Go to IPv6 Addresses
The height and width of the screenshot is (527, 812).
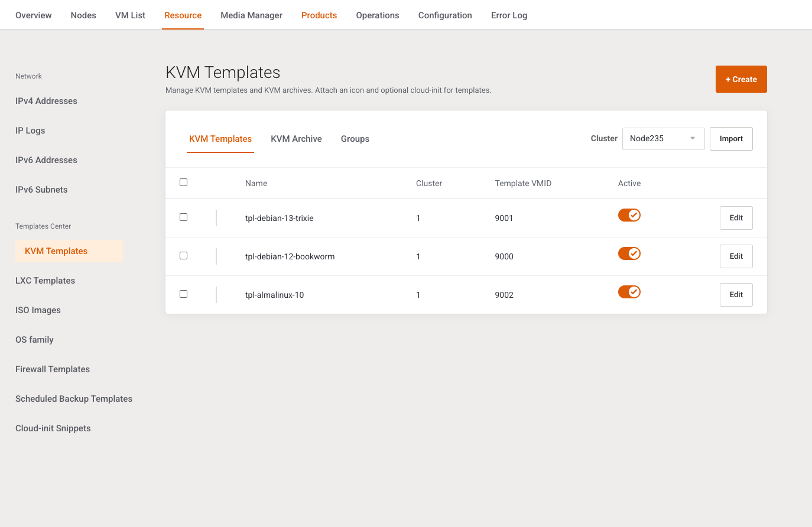pos(46,160)
